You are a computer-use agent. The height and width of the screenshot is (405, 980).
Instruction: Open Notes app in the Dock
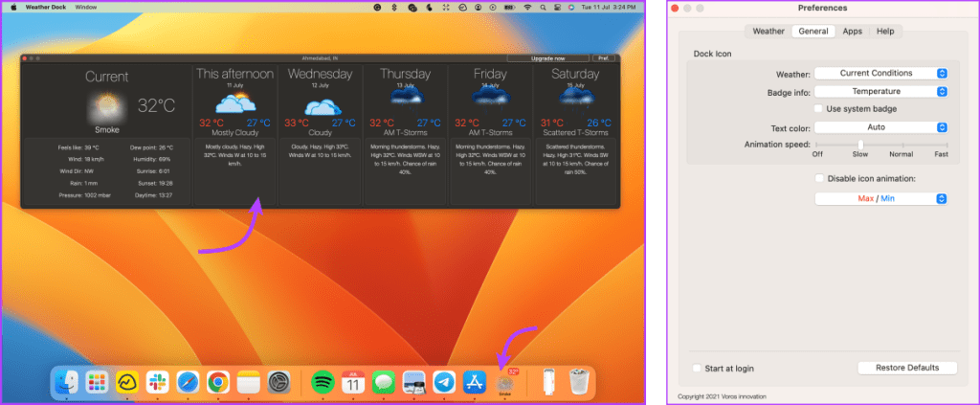[x=248, y=381]
